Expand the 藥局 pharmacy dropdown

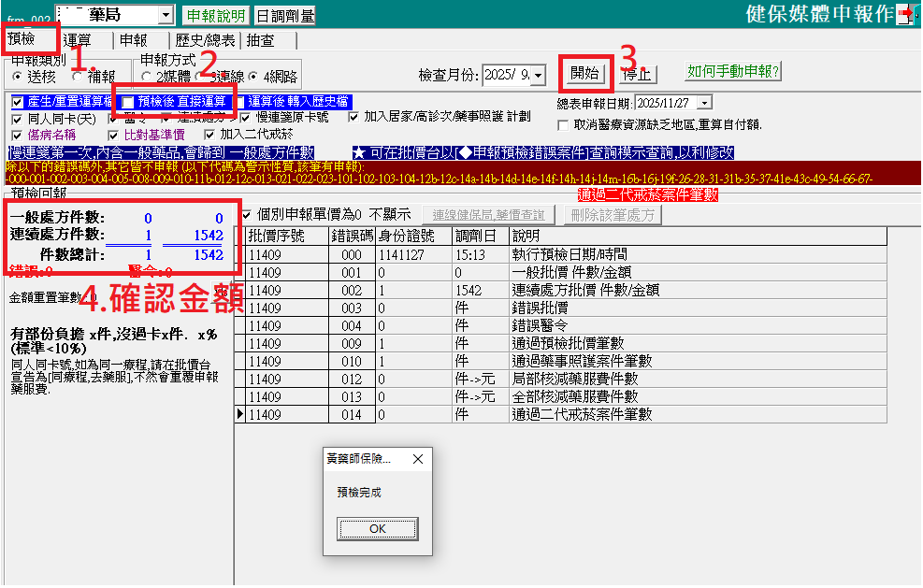click(166, 16)
